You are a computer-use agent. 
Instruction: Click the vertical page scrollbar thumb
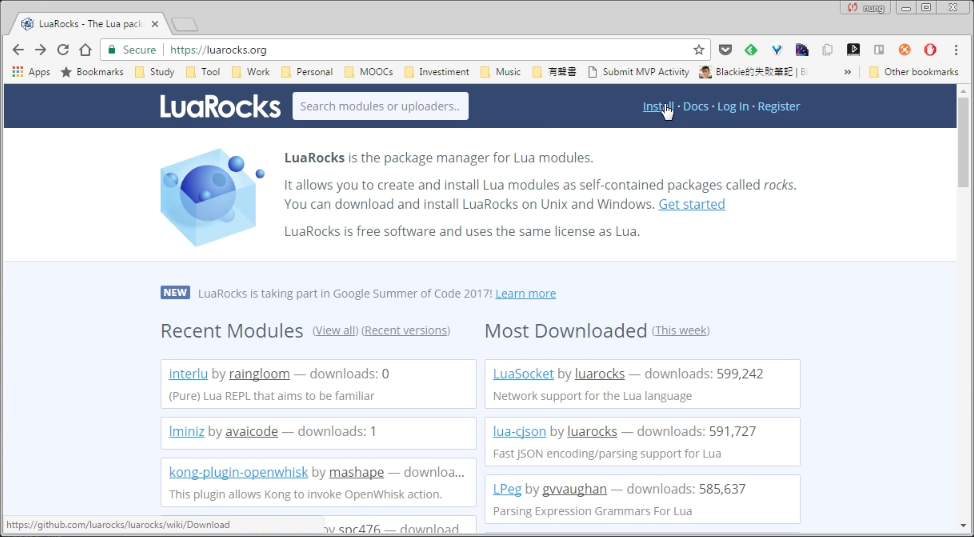[963, 142]
